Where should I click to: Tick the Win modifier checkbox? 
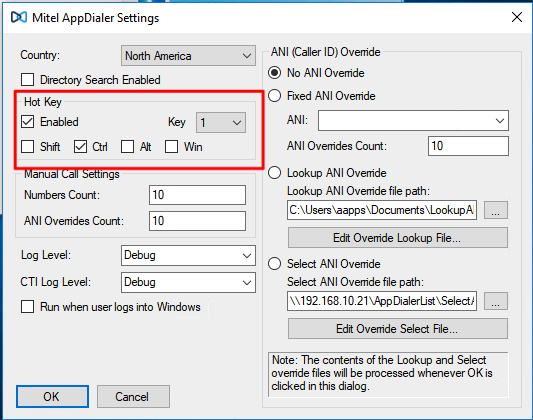[x=171, y=147]
